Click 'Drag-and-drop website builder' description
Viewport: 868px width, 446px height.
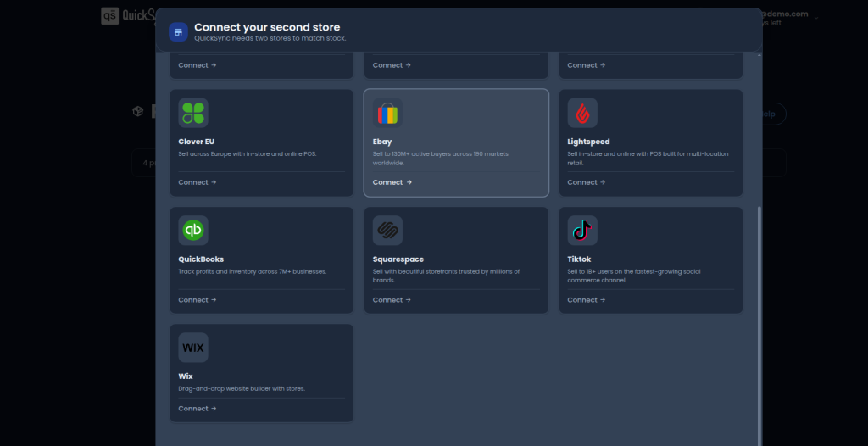pos(242,388)
